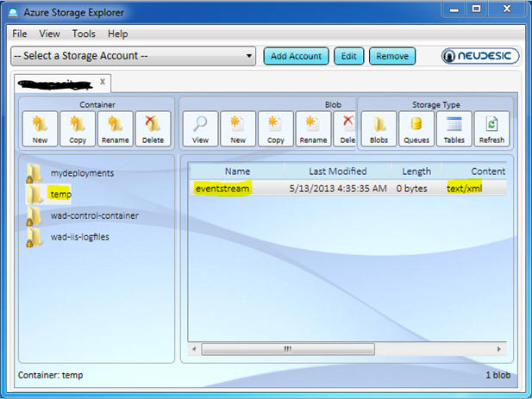Image resolution: width=532 pixels, height=399 pixels.
Task: Select the temp container
Action: point(60,194)
